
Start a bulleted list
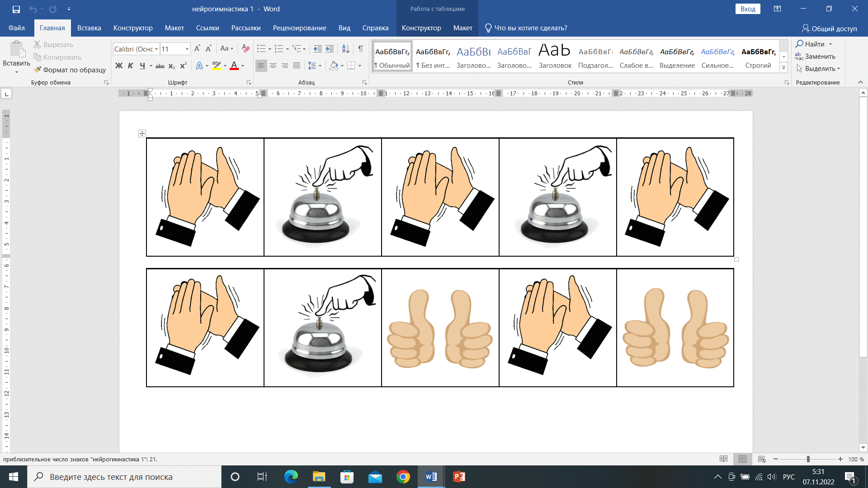pos(261,48)
